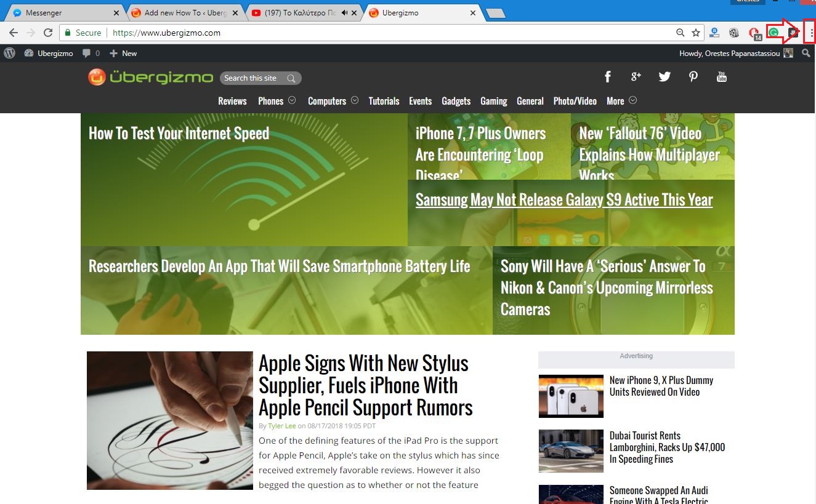Viewport: 816px width, 504px height.
Task: Click '+ New' in the admin bar
Action: click(123, 54)
